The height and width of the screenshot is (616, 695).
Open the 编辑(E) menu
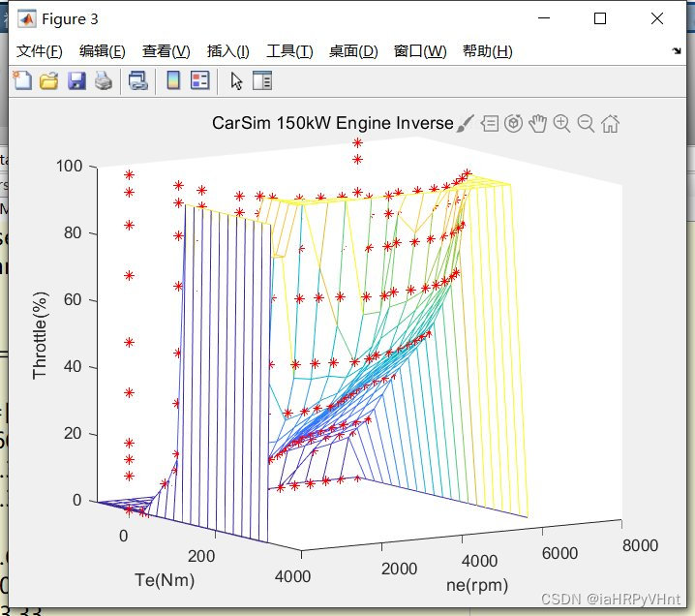point(103,51)
